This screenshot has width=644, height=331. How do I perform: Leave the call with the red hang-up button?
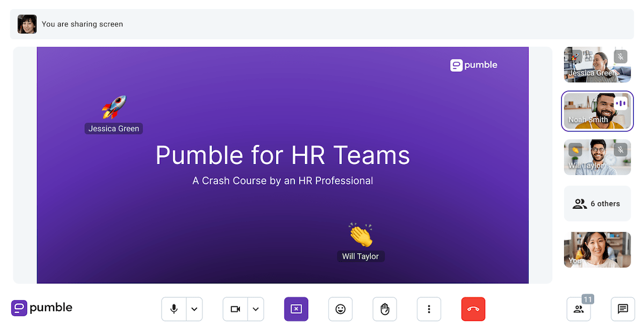[473, 309]
